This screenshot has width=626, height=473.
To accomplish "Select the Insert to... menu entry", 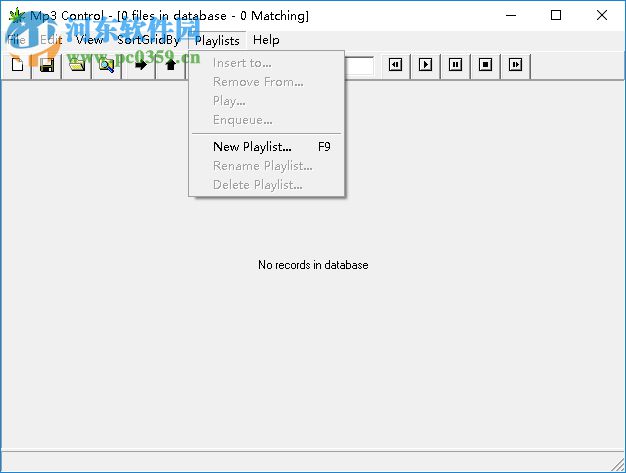I will (266, 63).
